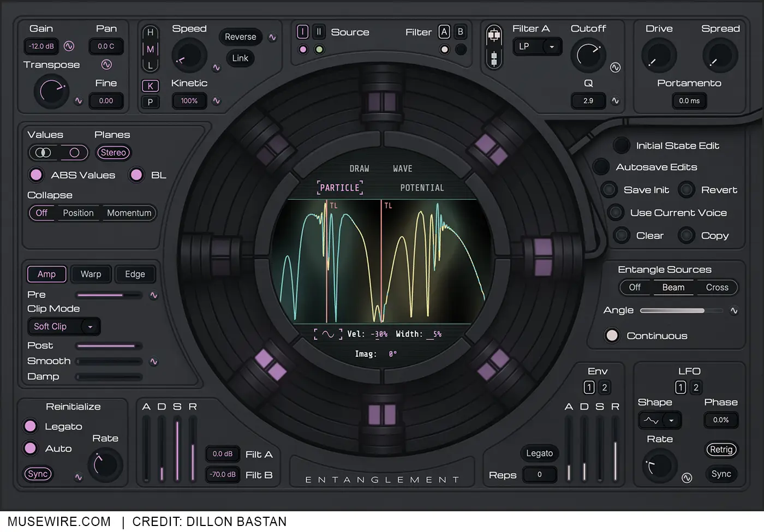
Task: Toggle Auto in the Reinitialize section
Action: [30, 448]
